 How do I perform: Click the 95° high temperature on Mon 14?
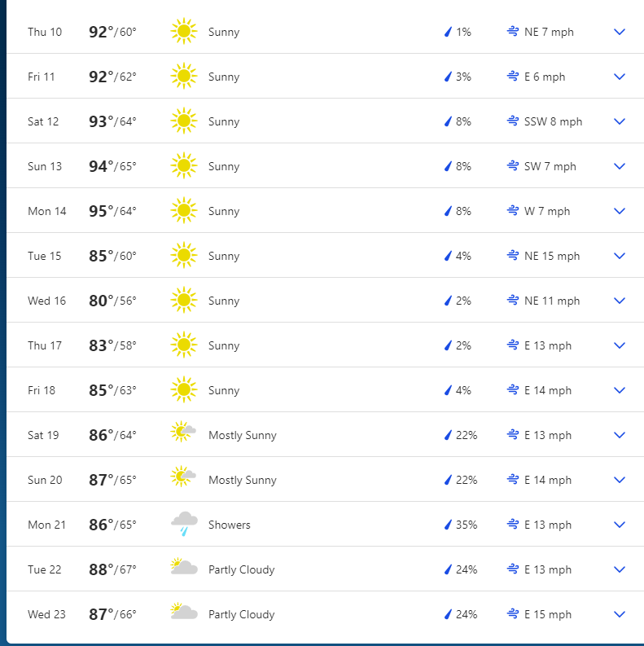(102, 211)
